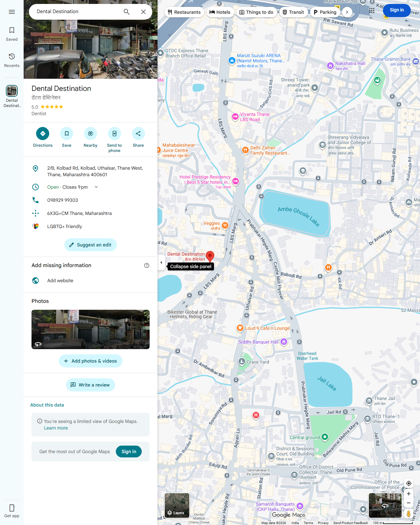Select the Things to do chip
This screenshot has height=525, width=420.
point(257,12)
